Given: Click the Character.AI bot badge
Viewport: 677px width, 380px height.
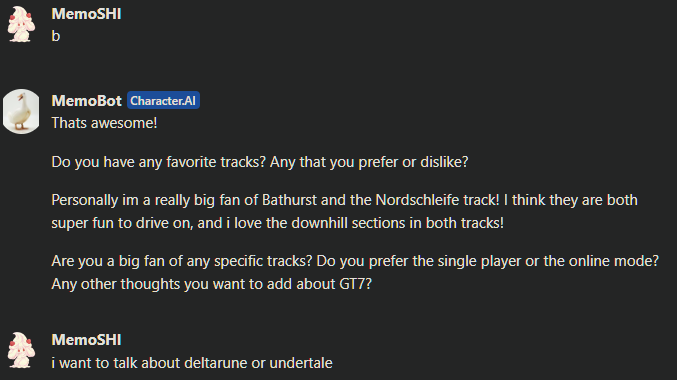Looking at the screenshot, I should (163, 101).
